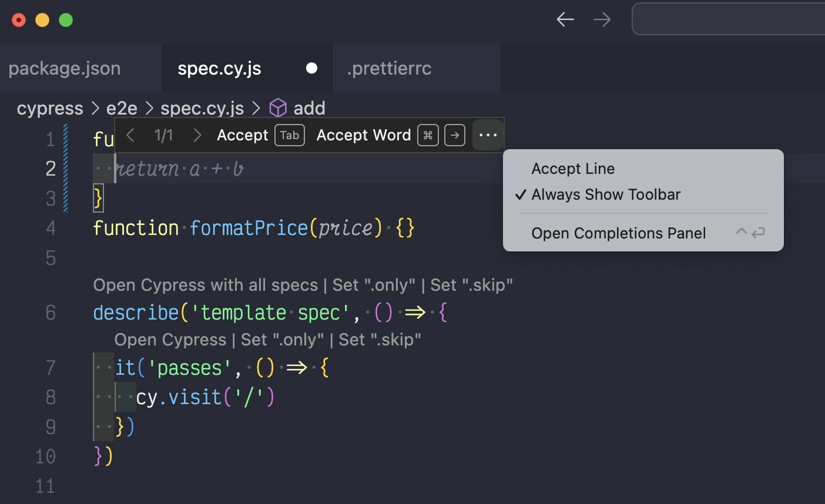825x504 pixels.
Task: Open the cypress breadcrumb folder
Action: (50, 108)
